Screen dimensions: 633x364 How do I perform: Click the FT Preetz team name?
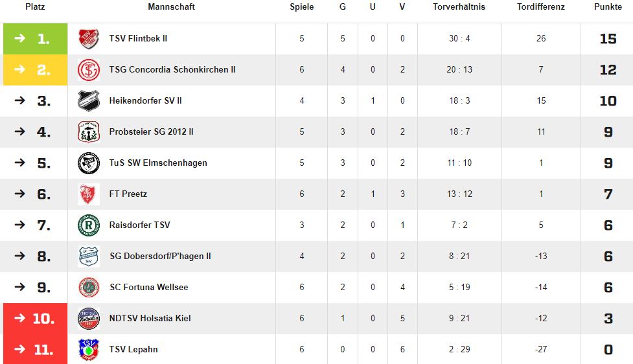click(128, 194)
